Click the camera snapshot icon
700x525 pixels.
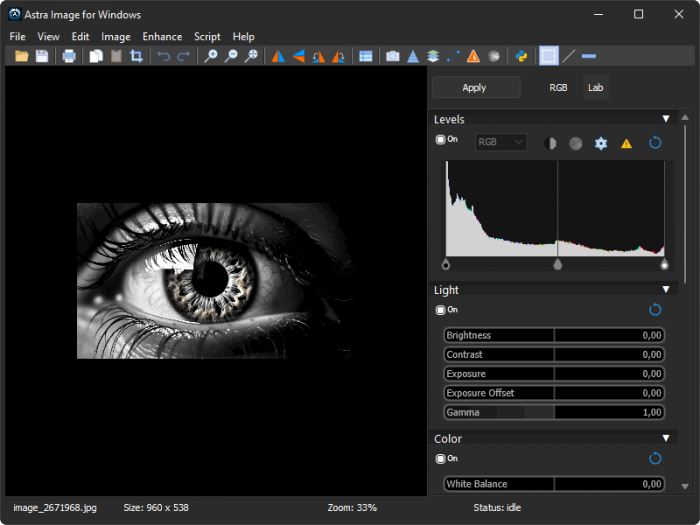(393, 56)
